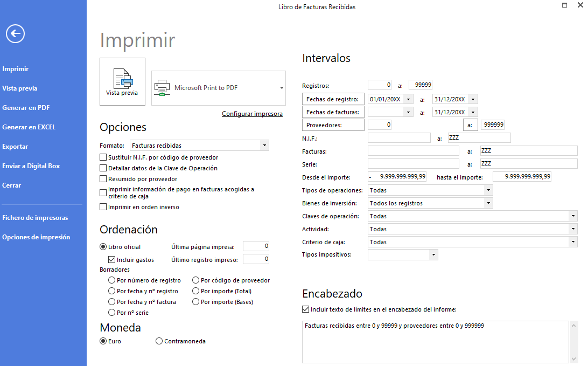Click the N.I.F. starting input field
Viewport: 588px width, 366px height.
(399, 138)
